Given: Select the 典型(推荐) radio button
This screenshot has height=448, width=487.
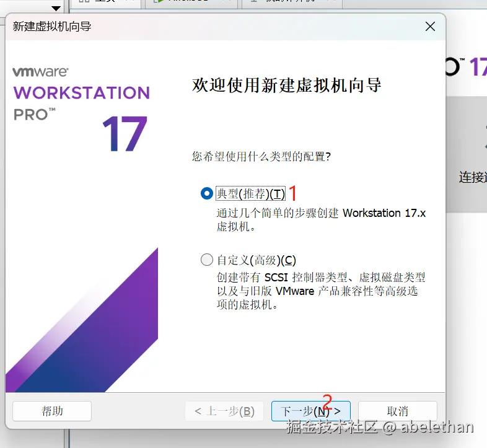Looking at the screenshot, I should tap(207, 193).
